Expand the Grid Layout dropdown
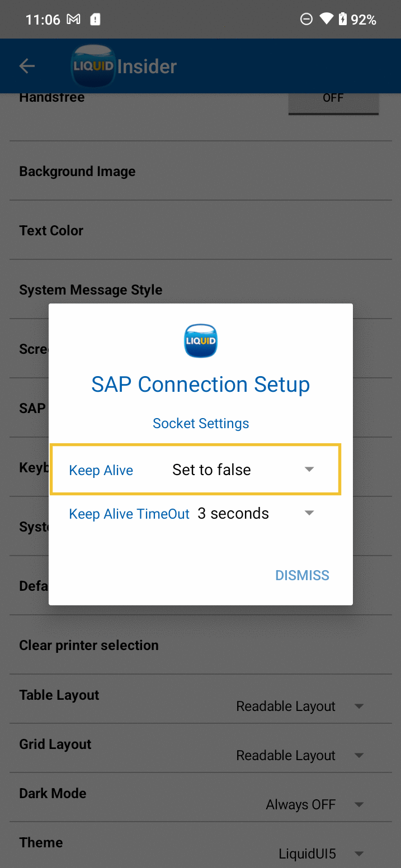The image size is (401, 868). [300, 756]
